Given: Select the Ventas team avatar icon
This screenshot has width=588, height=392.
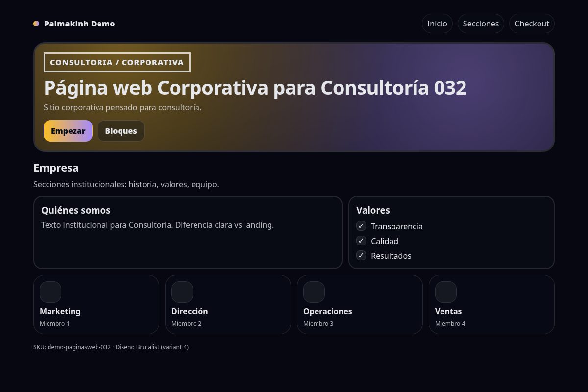Looking at the screenshot, I should click(x=446, y=292).
